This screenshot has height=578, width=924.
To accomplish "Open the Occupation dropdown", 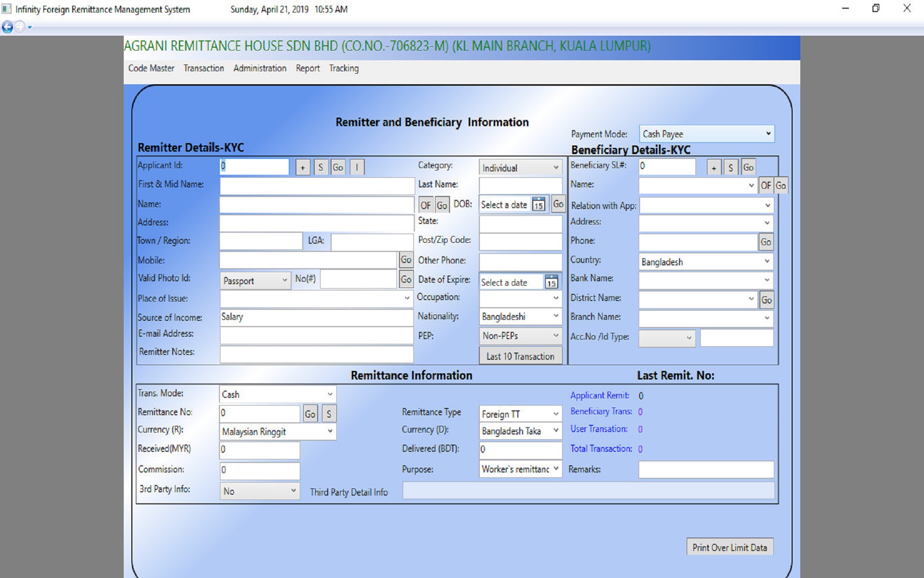I will coord(520,298).
